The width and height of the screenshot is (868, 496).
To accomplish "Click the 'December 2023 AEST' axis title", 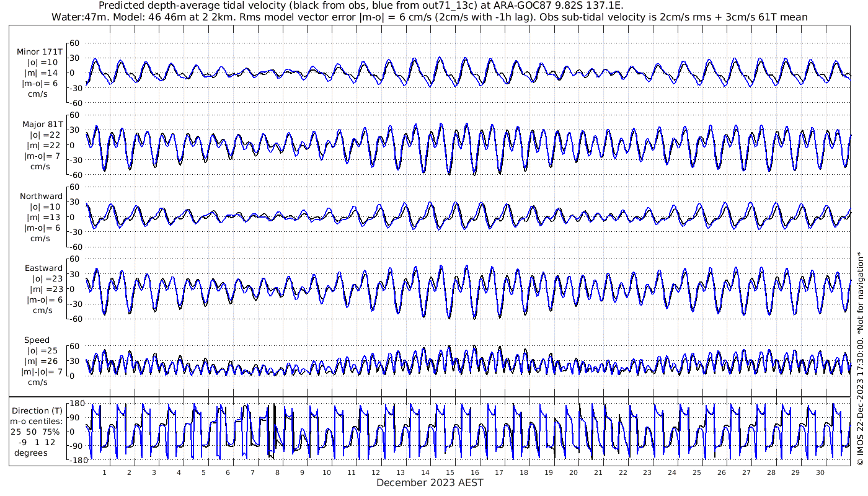I will coord(430,482).
